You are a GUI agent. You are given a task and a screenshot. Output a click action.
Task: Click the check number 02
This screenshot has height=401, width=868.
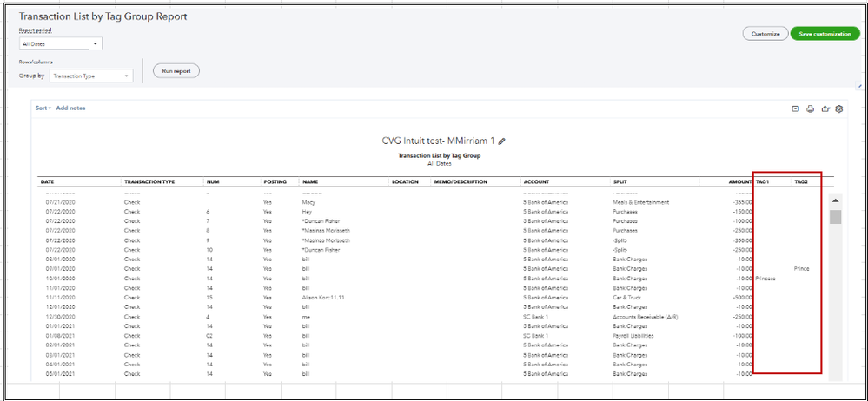209,336
